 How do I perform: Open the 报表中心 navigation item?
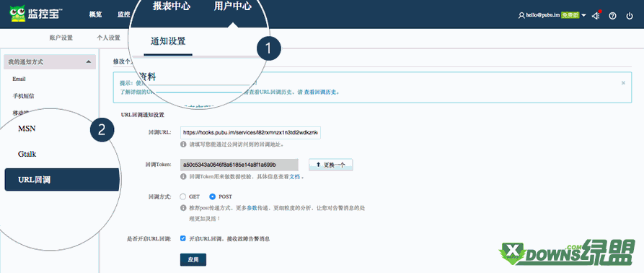[x=171, y=6]
